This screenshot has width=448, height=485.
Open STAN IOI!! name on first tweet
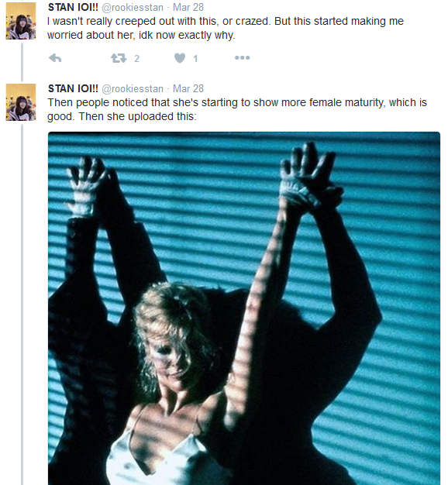73,7
